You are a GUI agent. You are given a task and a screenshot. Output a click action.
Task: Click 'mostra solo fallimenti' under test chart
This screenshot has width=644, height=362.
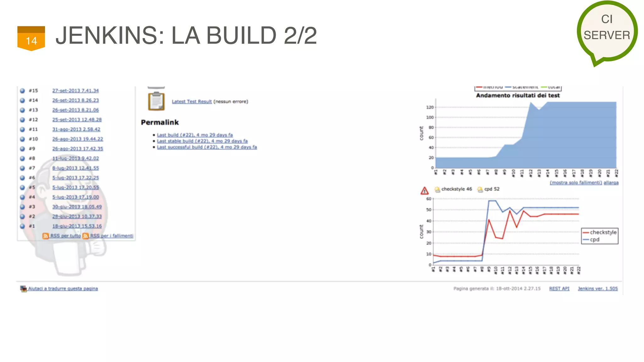tap(576, 183)
